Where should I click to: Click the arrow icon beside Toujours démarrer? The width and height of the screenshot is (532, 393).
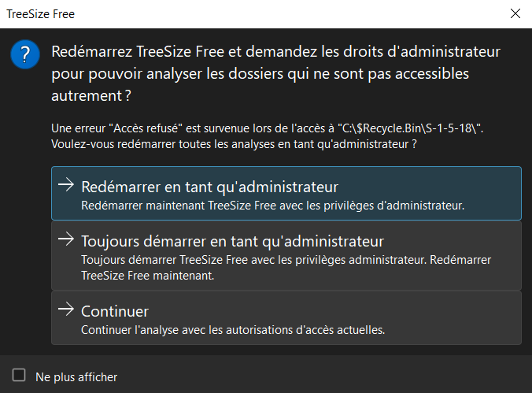[66, 239]
